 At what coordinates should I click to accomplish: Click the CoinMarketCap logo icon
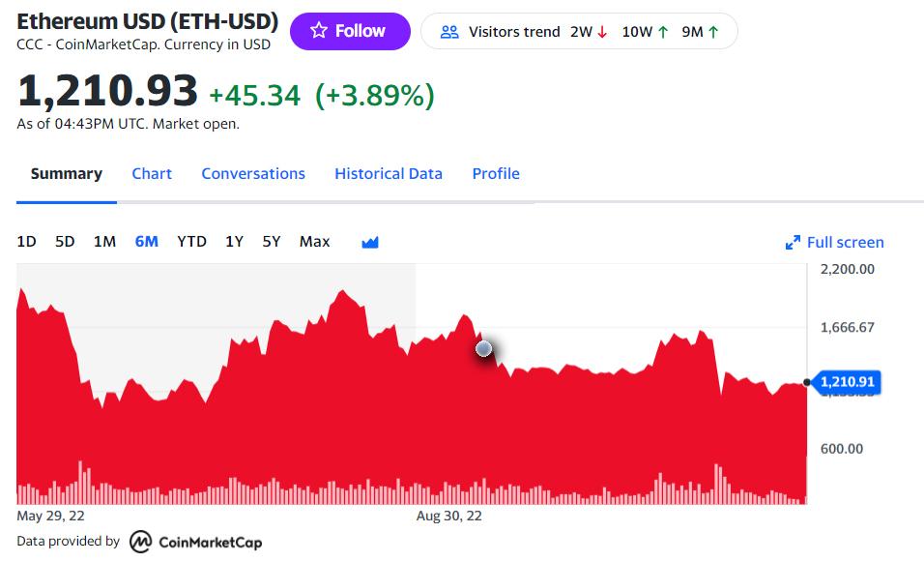click(x=141, y=542)
